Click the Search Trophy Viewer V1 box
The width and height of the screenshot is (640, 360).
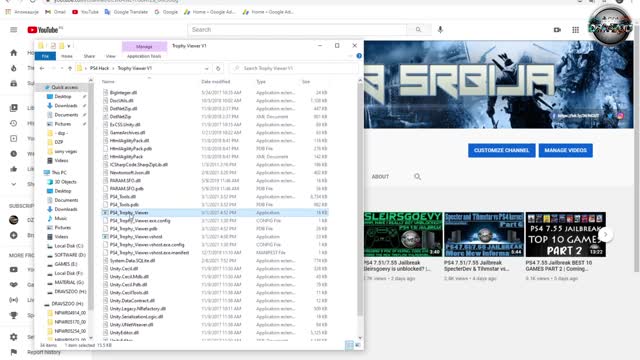(x=294, y=68)
